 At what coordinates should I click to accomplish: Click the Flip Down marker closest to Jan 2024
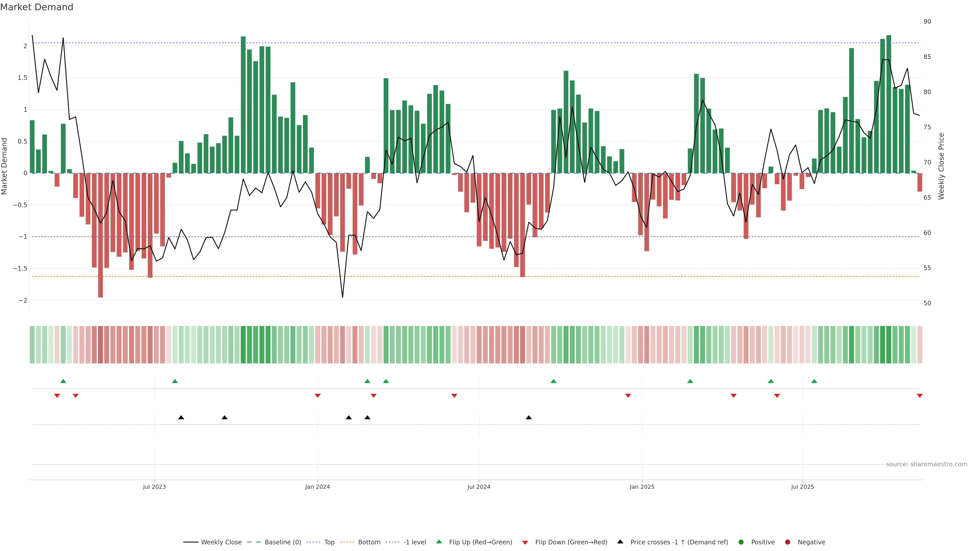click(x=318, y=396)
